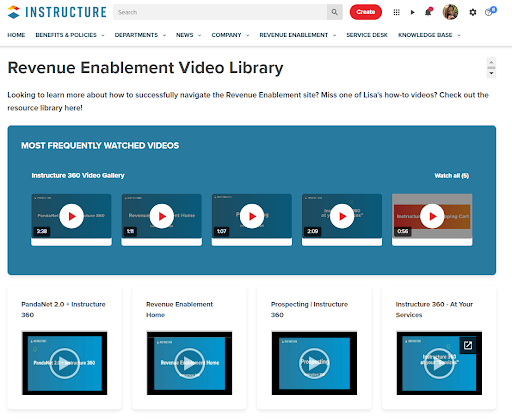Viewport: 512px width, 419px height.
Task: Open BENEFITS & POLICIES menu
Action: 66,35
